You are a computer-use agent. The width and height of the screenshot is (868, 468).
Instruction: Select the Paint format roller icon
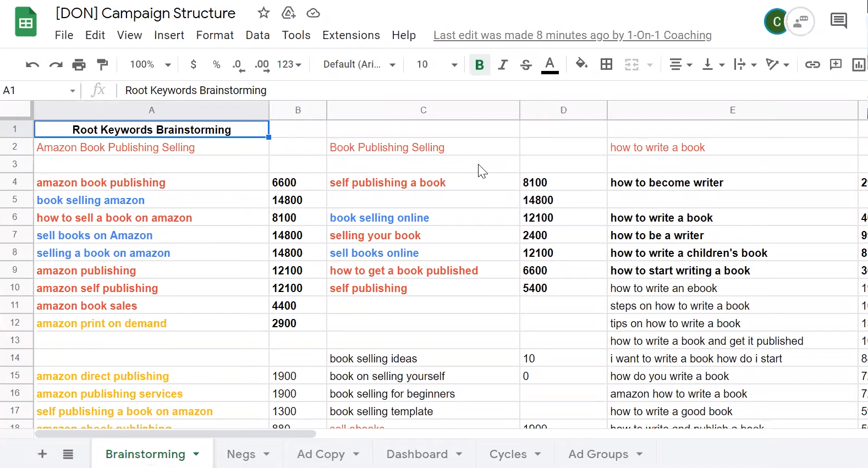[x=102, y=64]
